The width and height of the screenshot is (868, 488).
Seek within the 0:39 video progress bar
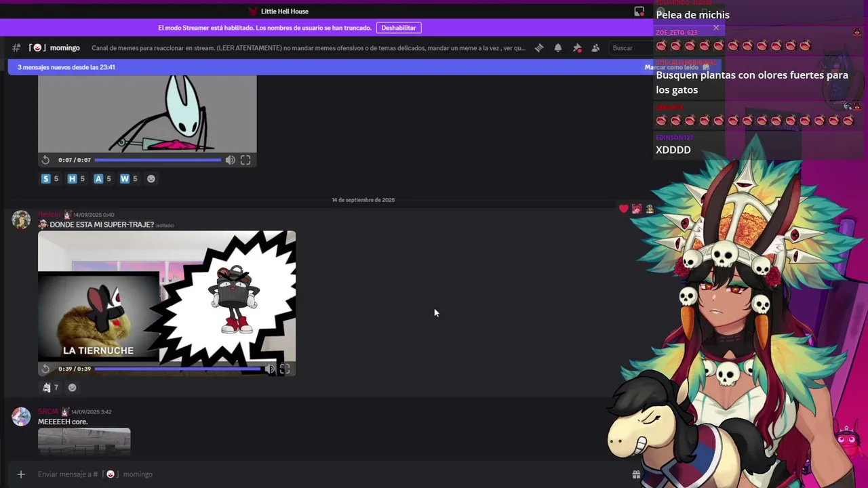click(178, 369)
